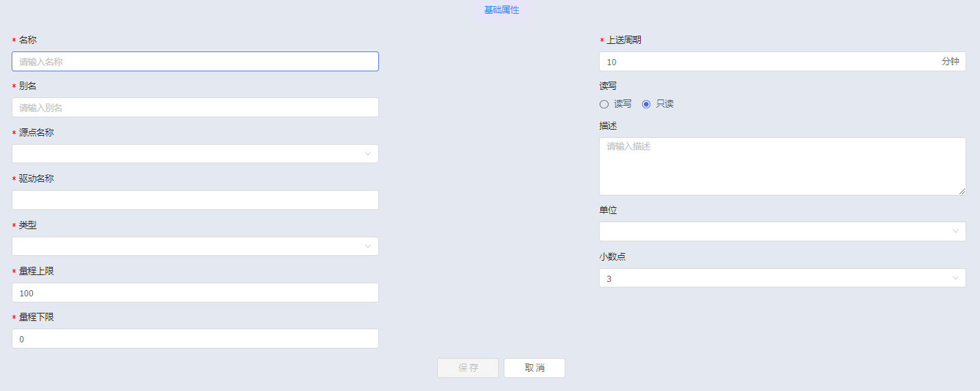Open the 单位 dropdown

click(782, 232)
